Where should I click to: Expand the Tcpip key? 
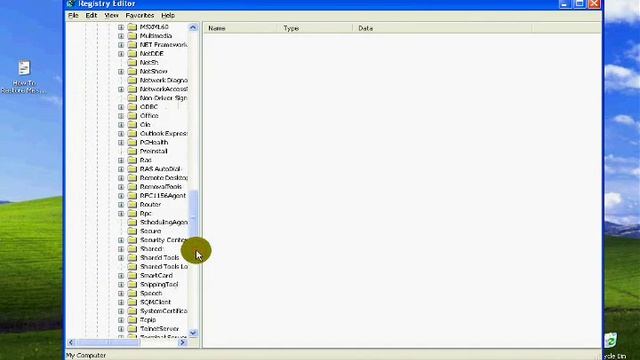[x=121, y=320]
